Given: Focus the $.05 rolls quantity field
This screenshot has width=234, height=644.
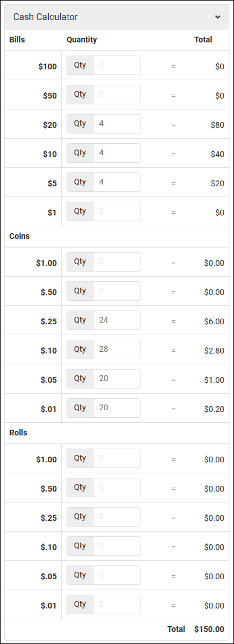Looking at the screenshot, I should pos(117,575).
